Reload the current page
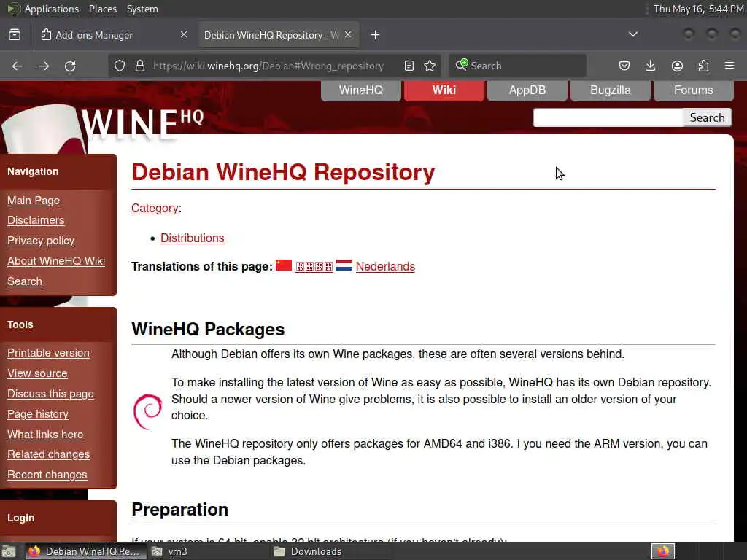 pyautogui.click(x=70, y=66)
